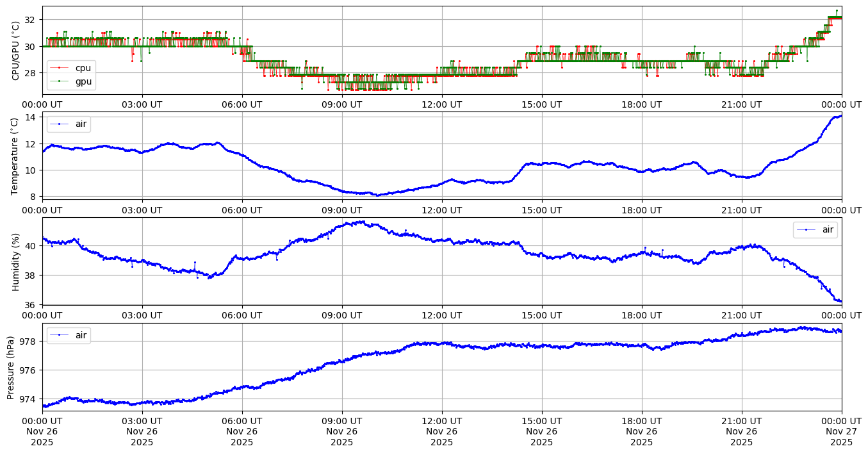Click the Pressure (hPa) y-axis label
This screenshot has width=868, height=453.
click(11, 367)
